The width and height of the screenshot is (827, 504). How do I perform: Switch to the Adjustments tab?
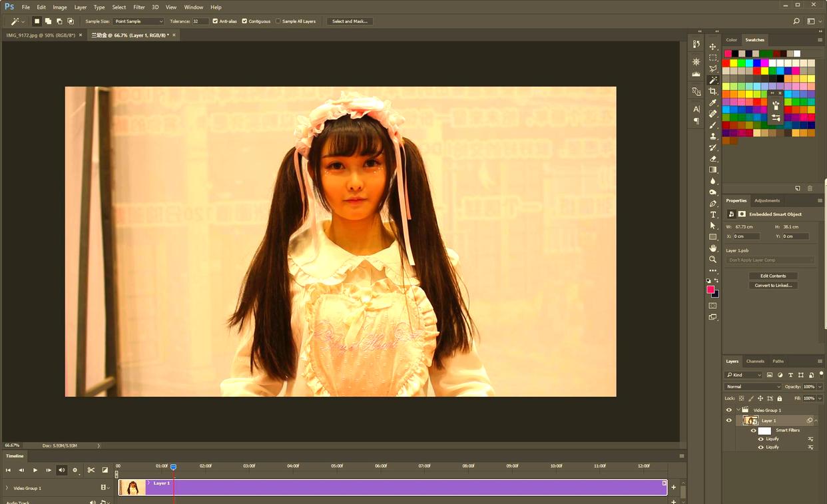point(767,200)
